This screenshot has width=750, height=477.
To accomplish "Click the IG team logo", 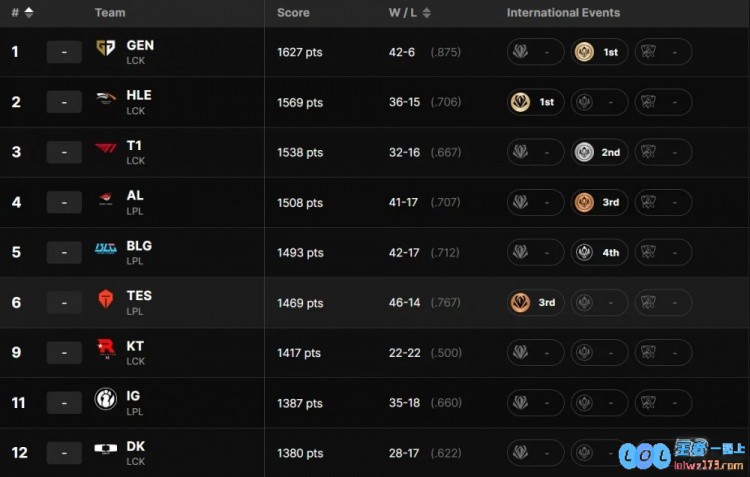I will [x=105, y=399].
